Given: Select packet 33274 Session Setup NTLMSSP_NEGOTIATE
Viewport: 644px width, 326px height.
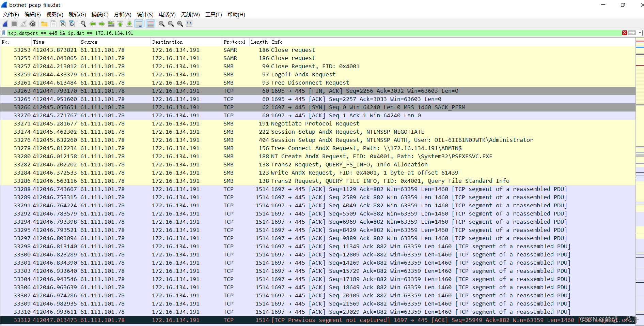Looking at the screenshot, I should tap(318, 132).
